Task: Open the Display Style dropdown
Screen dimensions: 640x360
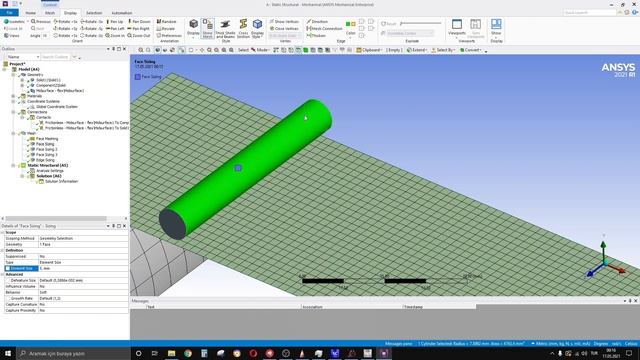Action: tap(257, 28)
